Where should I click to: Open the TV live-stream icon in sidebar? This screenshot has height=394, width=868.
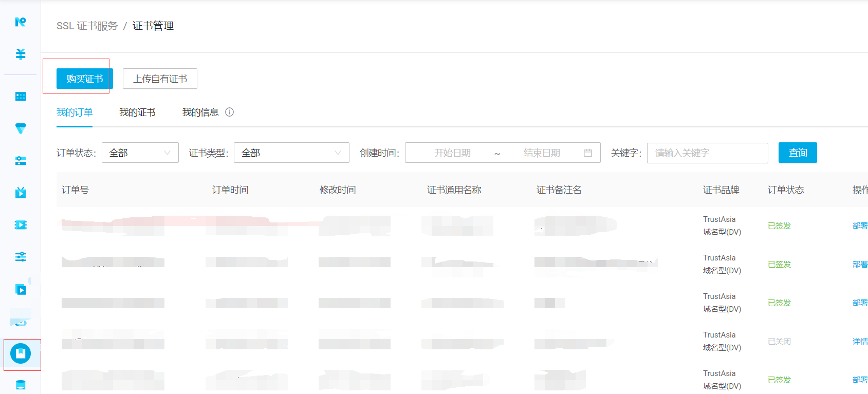coord(21,193)
